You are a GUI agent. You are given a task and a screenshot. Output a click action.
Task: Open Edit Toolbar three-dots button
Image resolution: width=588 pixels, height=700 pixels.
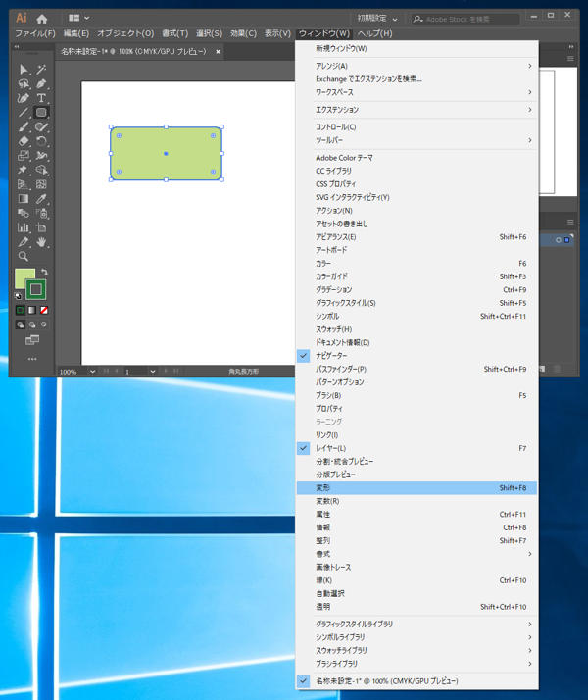pyautogui.click(x=32, y=359)
